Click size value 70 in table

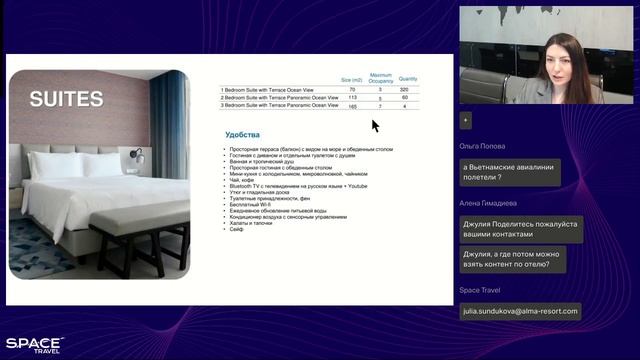click(352, 89)
